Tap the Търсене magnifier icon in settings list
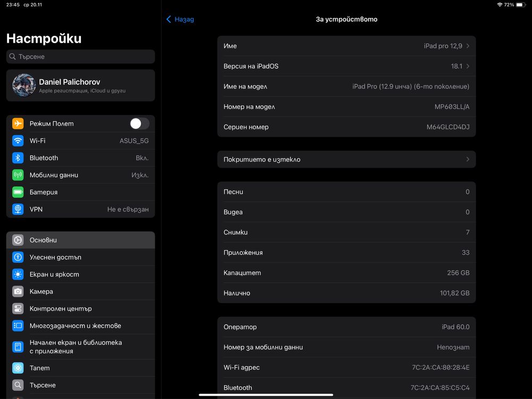 [18, 385]
